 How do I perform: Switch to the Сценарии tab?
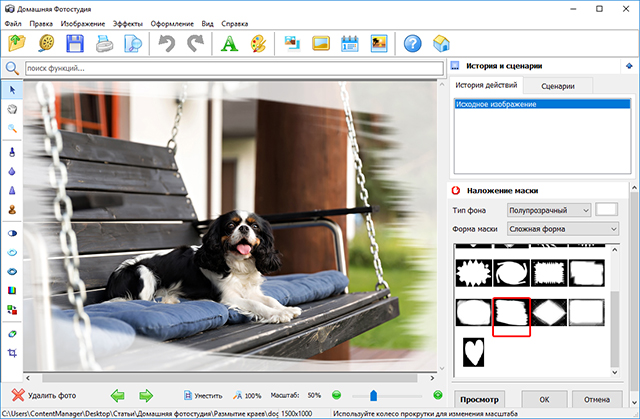pos(558,86)
